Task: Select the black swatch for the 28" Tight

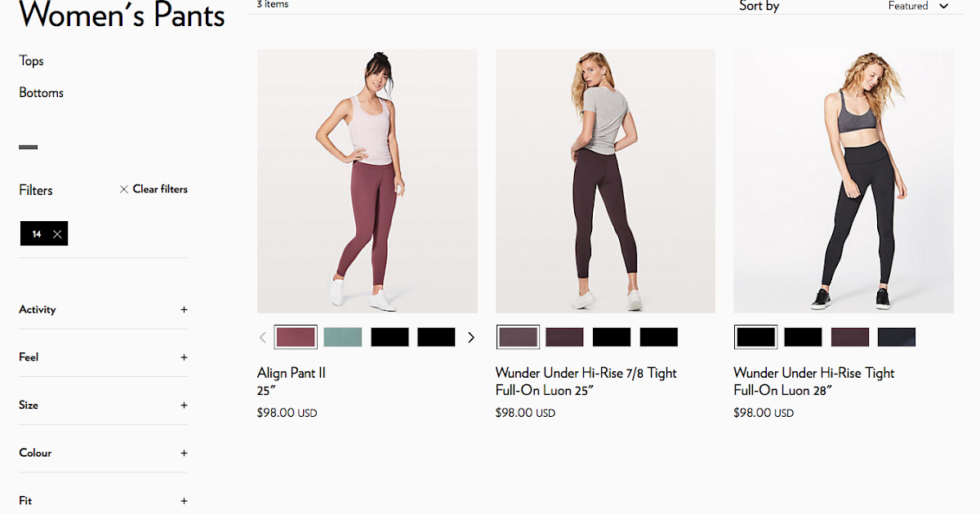Action: 755,336
